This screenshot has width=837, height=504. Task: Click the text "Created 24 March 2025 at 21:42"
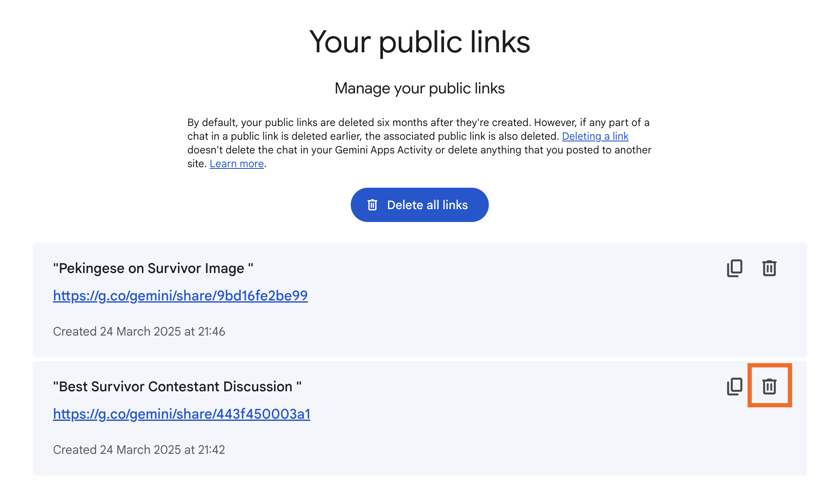pyautogui.click(x=139, y=450)
